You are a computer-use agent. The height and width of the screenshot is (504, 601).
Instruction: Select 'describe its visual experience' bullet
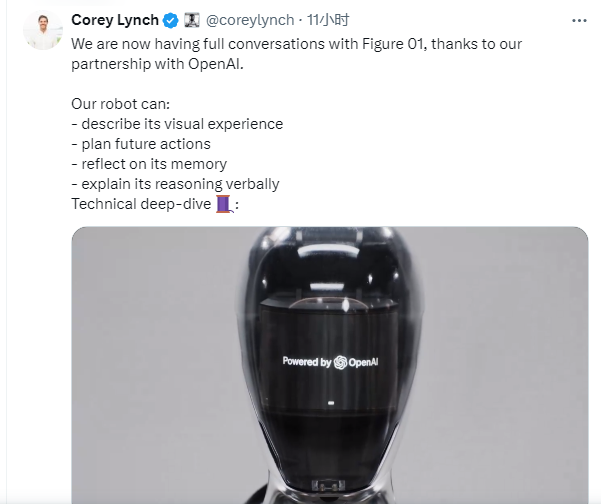coord(177,124)
